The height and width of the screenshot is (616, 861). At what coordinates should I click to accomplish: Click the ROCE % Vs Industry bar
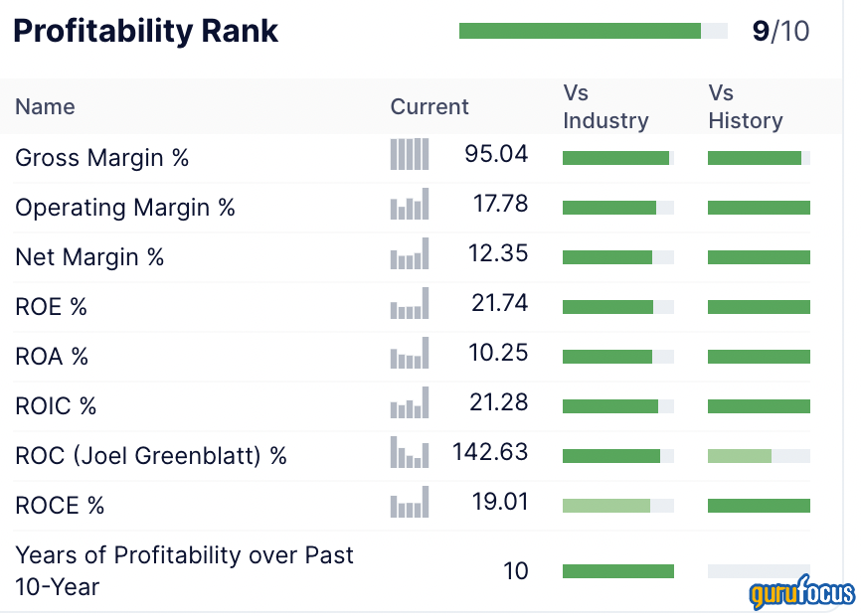click(617, 506)
